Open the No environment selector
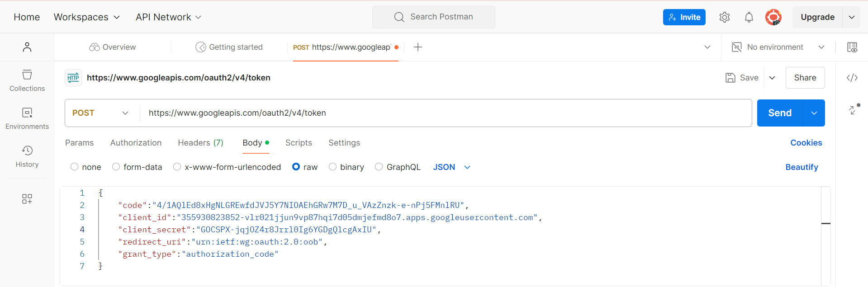 (778, 47)
